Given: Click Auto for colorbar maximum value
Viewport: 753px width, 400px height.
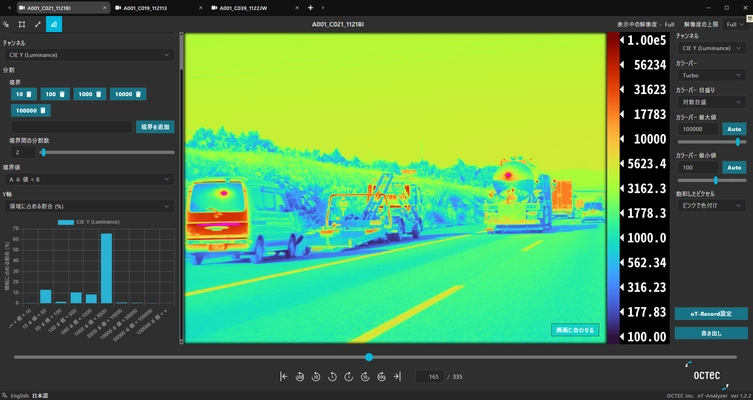Looking at the screenshot, I should click(734, 128).
